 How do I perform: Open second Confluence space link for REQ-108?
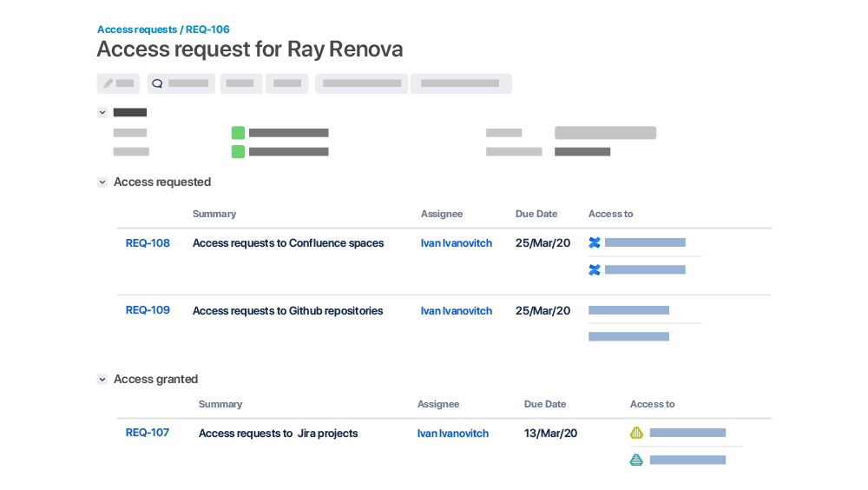(646, 269)
